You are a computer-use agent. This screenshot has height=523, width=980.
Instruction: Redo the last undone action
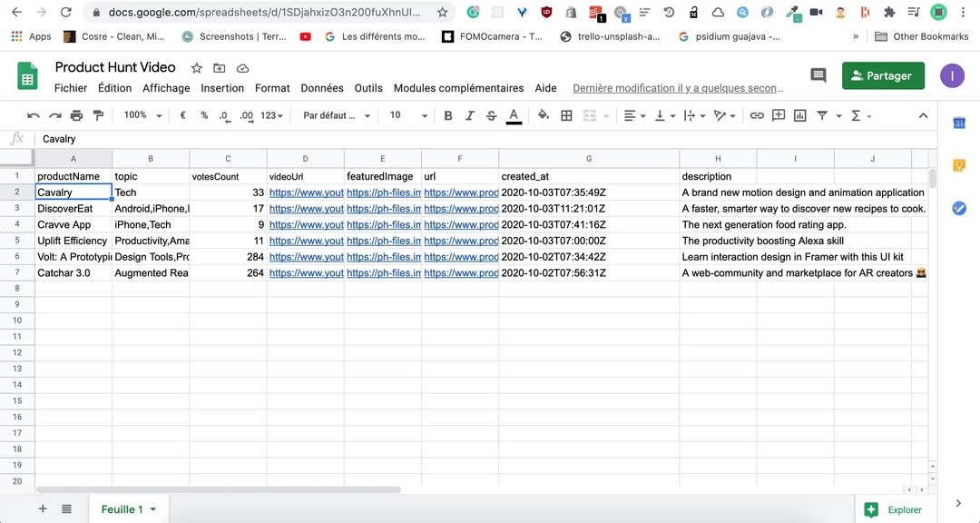tap(55, 115)
